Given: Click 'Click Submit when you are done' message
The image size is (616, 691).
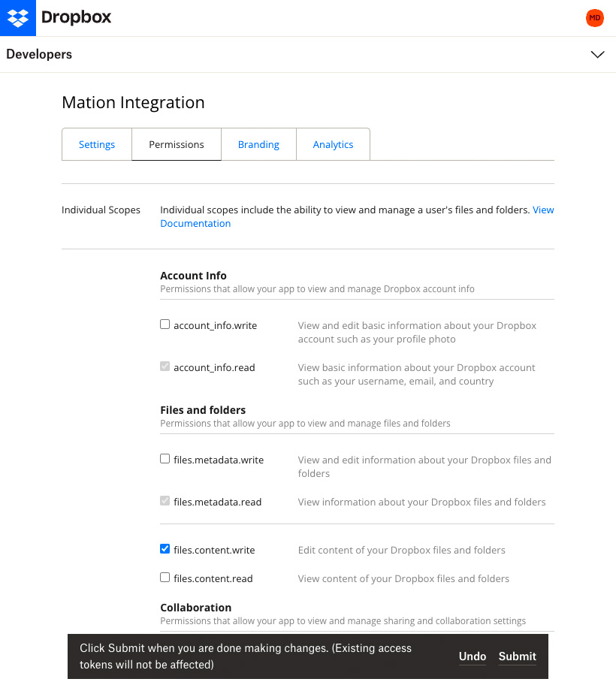Looking at the screenshot, I should coord(246,656).
